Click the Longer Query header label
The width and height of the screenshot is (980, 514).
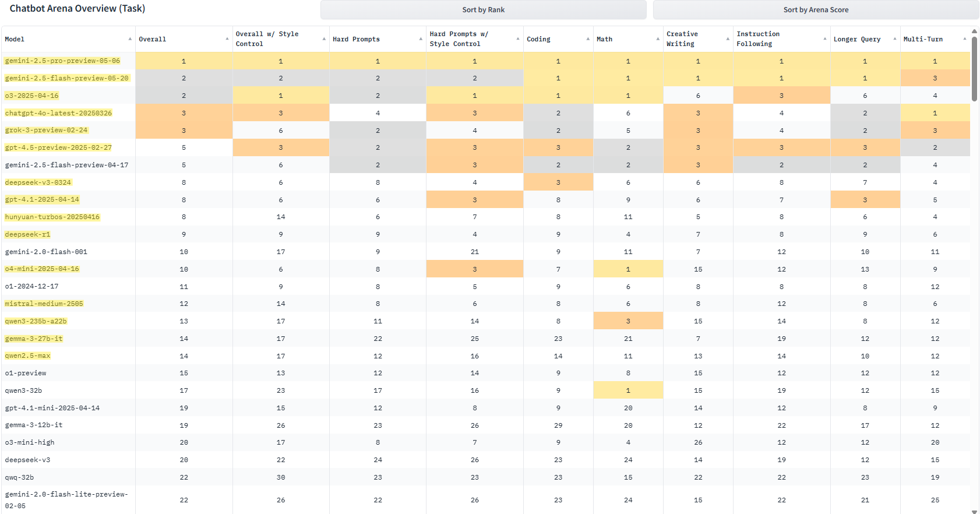pos(857,39)
